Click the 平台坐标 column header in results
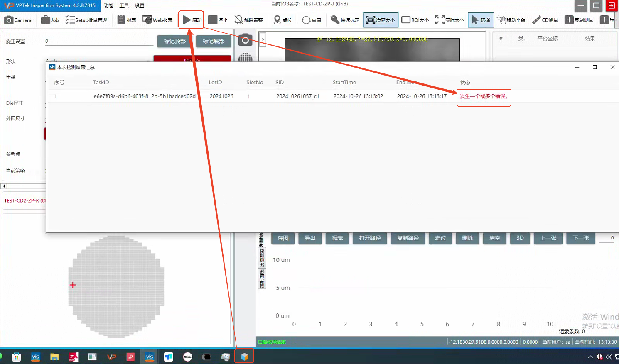Screen dimensions: 619x364 [547, 39]
